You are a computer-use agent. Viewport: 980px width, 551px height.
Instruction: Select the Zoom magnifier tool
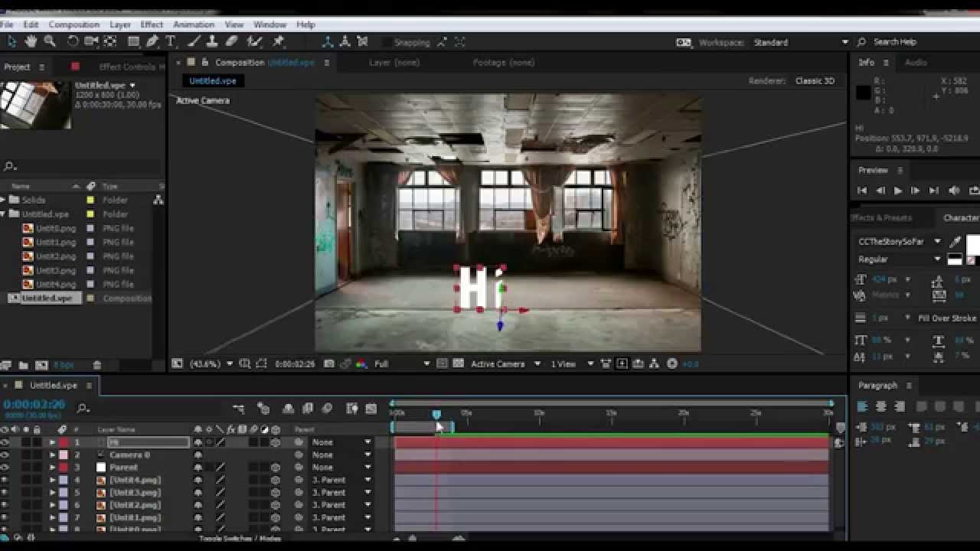point(50,41)
